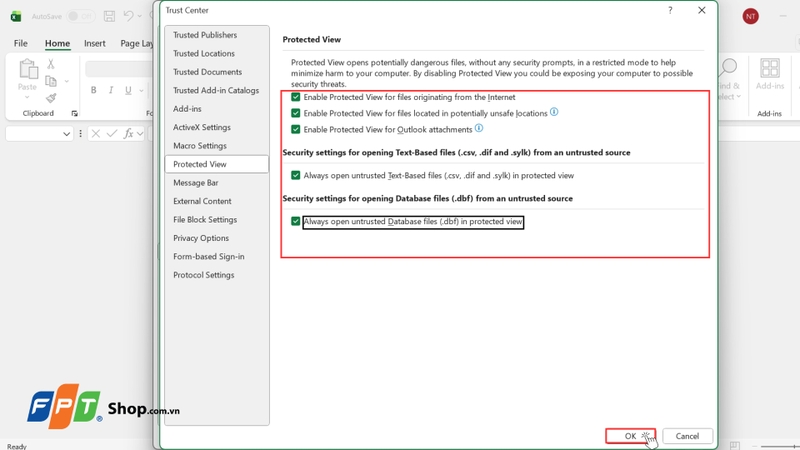This screenshot has height=450, width=800.
Task: Click the Excel app icon in title bar
Action: click(16, 16)
